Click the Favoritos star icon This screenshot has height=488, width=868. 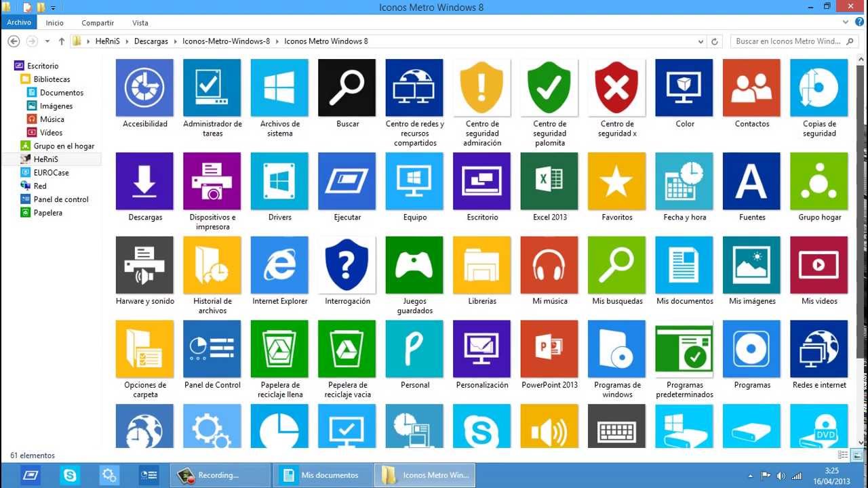617,181
